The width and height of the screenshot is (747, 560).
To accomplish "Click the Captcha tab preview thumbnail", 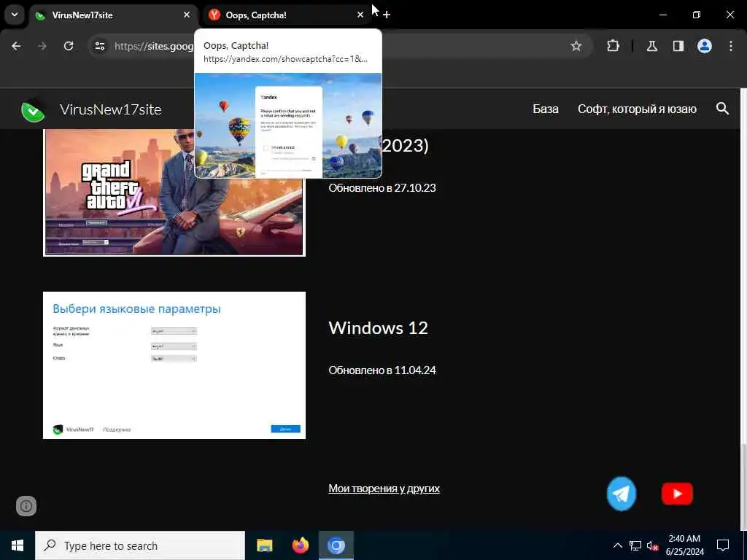I will point(287,125).
